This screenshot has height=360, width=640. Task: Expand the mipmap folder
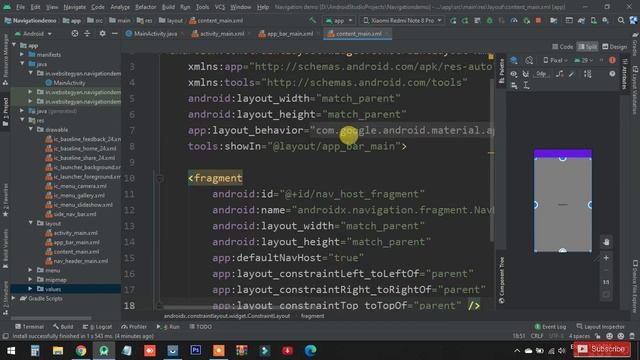[31, 280]
